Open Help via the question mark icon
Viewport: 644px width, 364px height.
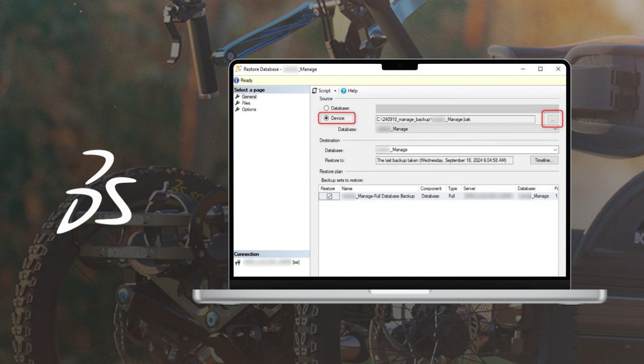point(343,91)
